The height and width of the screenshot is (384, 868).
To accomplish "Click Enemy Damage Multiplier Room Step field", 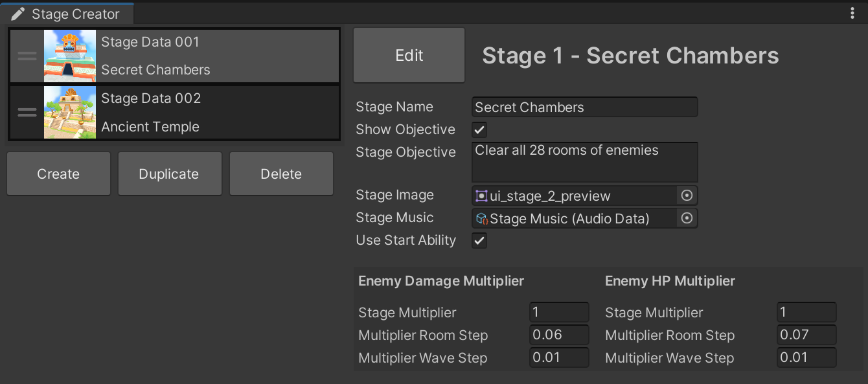I will [559, 335].
